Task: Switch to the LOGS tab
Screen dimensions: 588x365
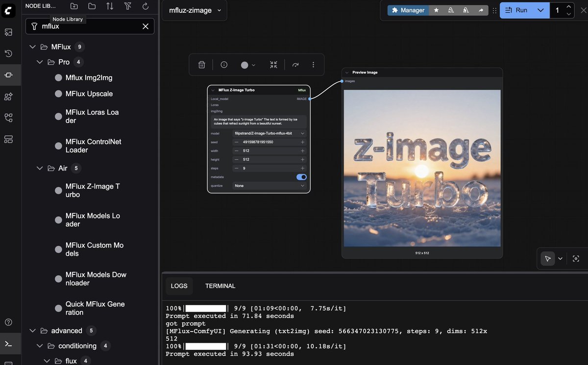Action: pos(179,286)
